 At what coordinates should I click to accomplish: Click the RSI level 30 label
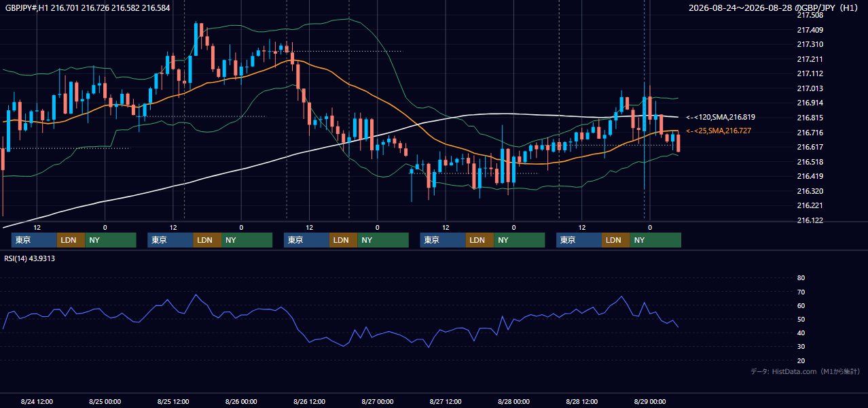[801, 347]
